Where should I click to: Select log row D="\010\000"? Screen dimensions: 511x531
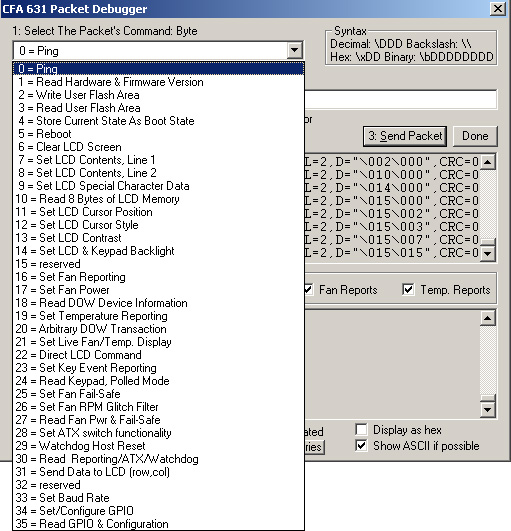[x=392, y=175]
